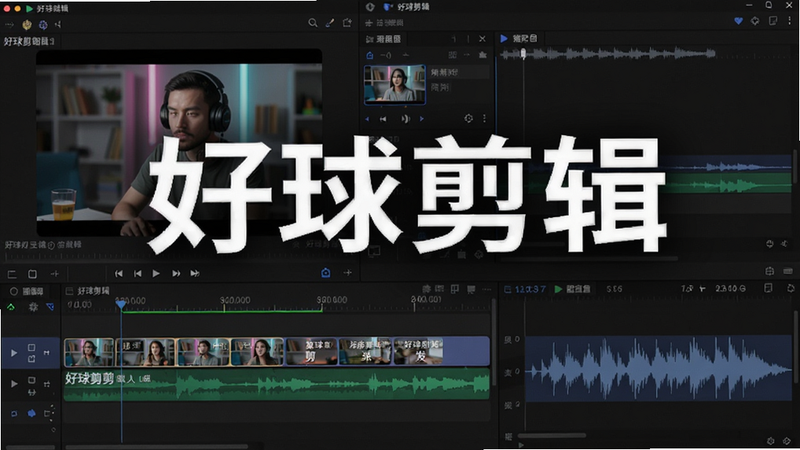Open timeline gear settings above track headers
The image size is (800, 450).
pyautogui.click(x=33, y=307)
